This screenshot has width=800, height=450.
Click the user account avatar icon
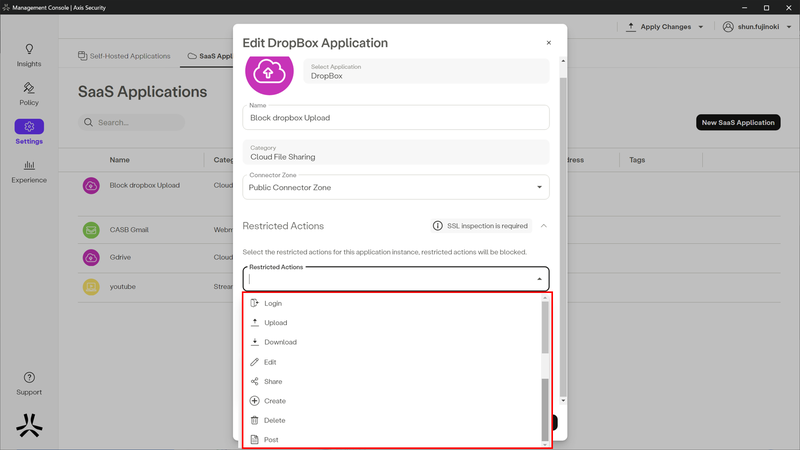pos(728,27)
